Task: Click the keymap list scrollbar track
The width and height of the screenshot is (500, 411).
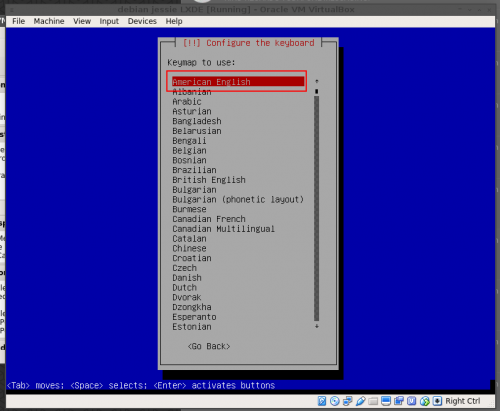Action: pyautogui.click(x=316, y=208)
